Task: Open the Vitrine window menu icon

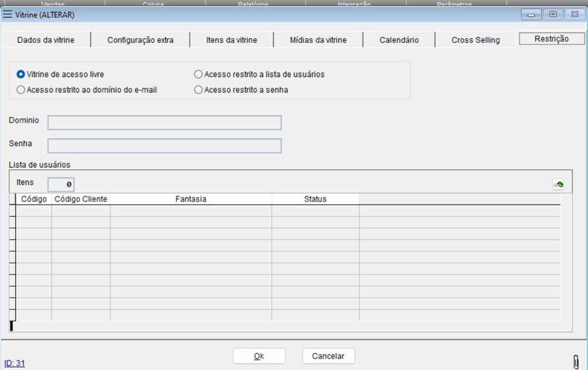Action: point(8,14)
